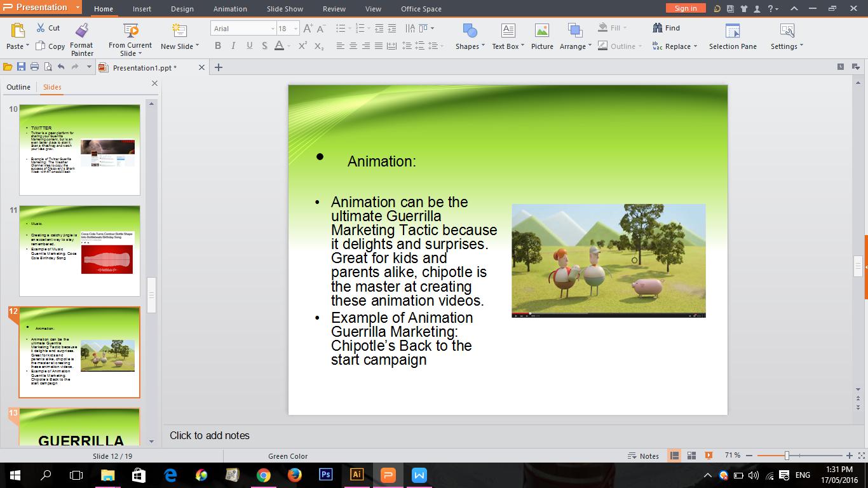
Task: Open the Replace button
Action: 674,46
